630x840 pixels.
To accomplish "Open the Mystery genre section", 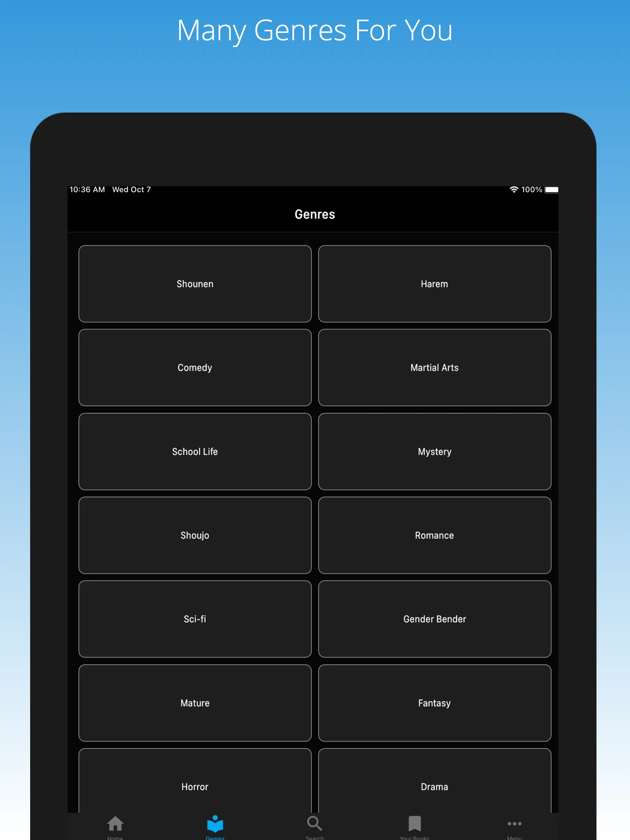I will (434, 451).
